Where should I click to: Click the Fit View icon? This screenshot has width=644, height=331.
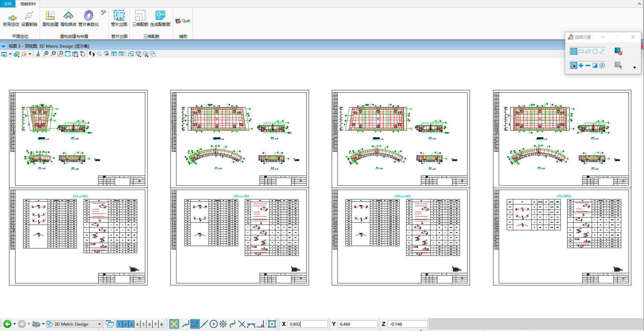68,54
